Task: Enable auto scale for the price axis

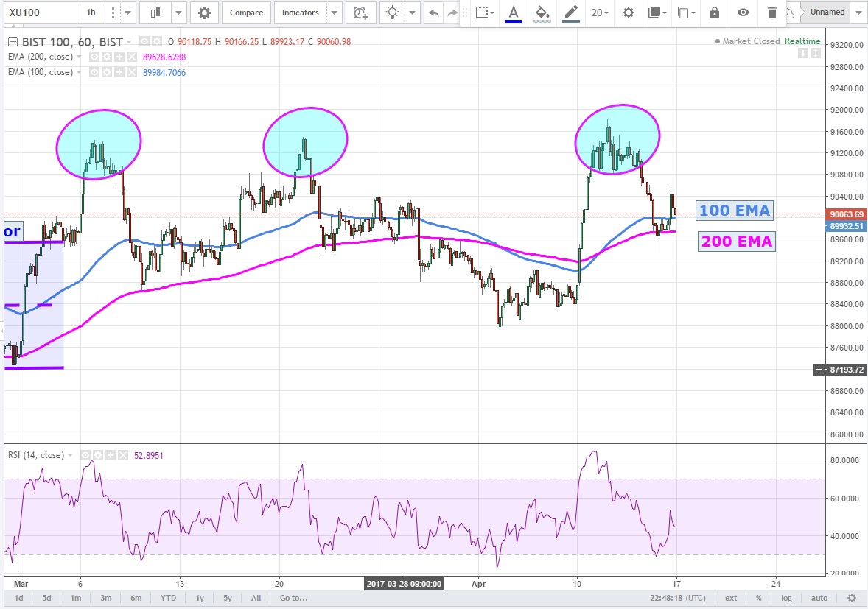Action: pyautogui.click(x=819, y=598)
